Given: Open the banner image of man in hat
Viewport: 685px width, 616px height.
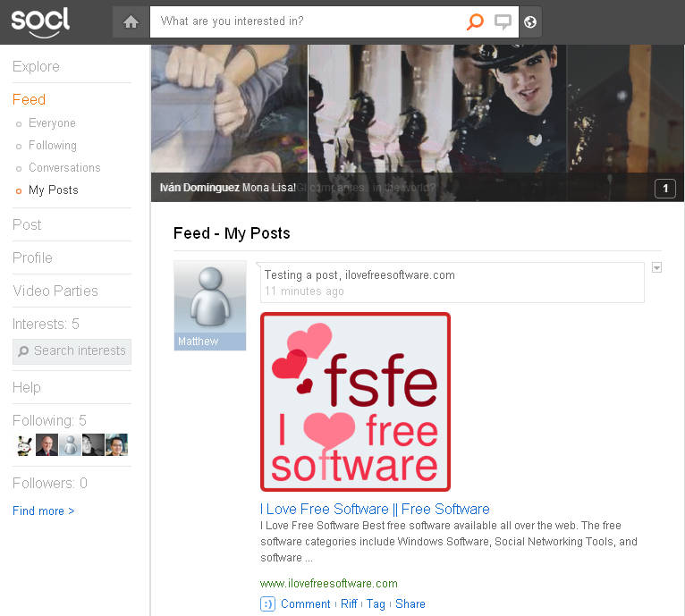Looking at the screenshot, I should coord(511,109).
